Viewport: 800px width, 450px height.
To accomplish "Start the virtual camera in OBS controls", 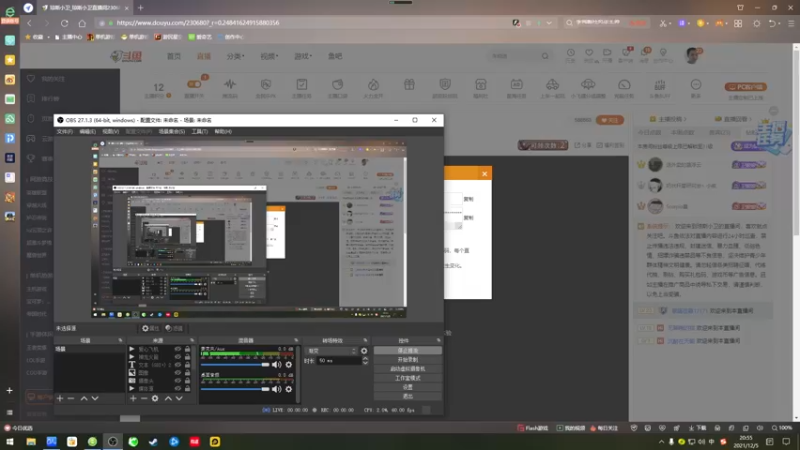I will (408, 369).
